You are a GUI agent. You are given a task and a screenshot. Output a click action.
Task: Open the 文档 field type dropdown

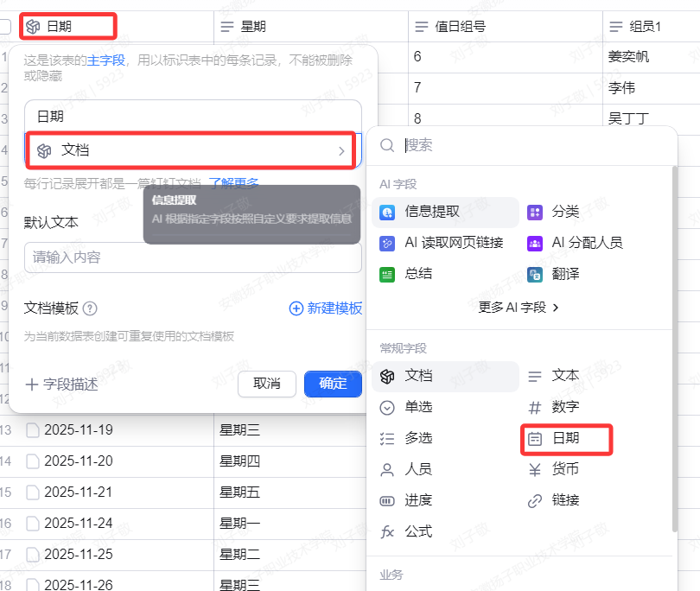[193, 150]
